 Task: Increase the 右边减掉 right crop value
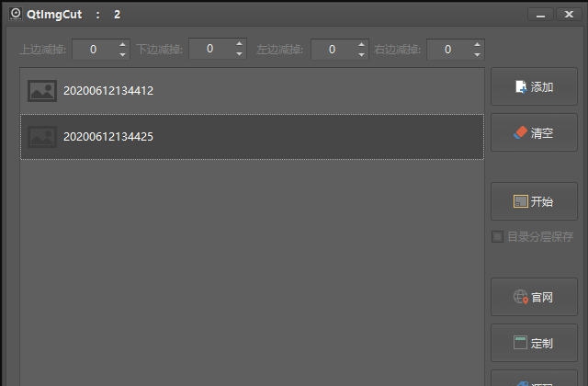coord(477,44)
